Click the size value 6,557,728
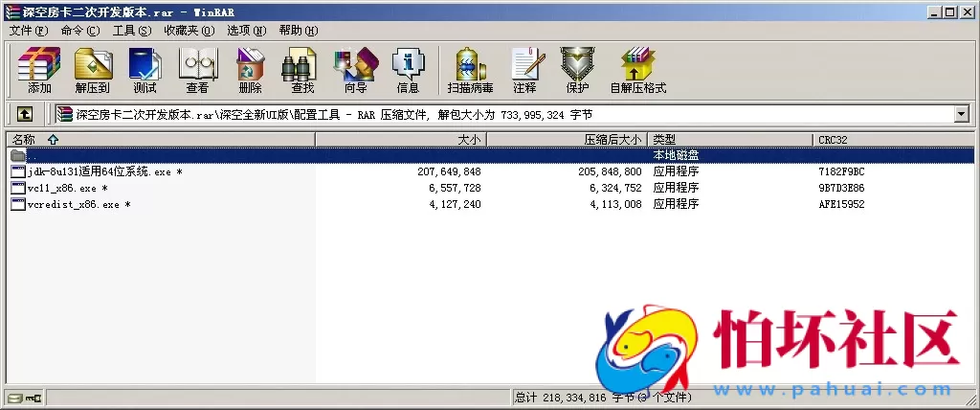The height and width of the screenshot is (410, 980). click(x=455, y=188)
